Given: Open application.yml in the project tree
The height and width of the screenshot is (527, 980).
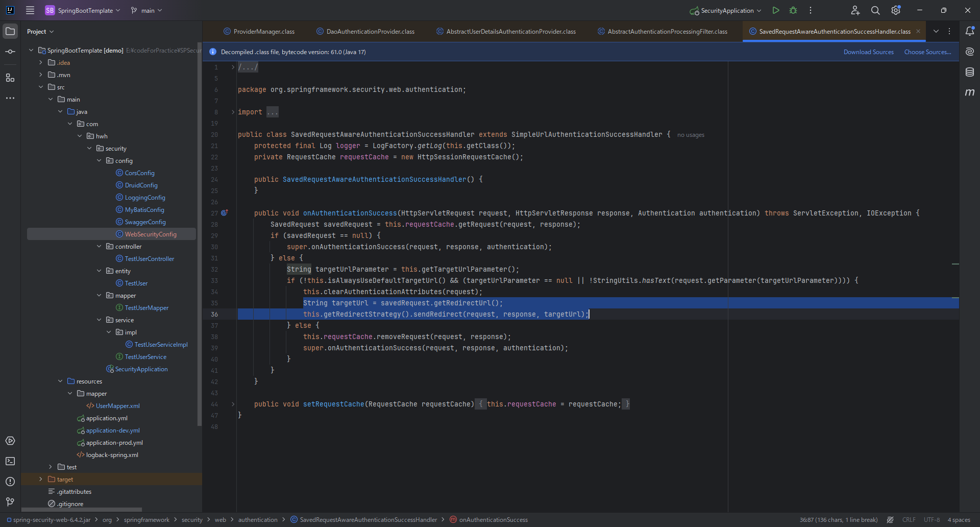Looking at the screenshot, I should point(107,418).
